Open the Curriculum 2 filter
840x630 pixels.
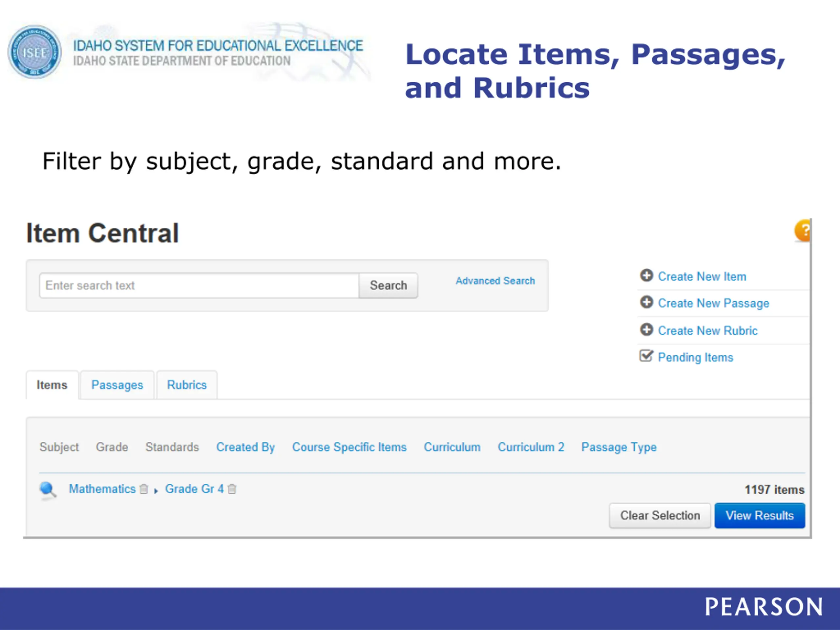coord(531,447)
